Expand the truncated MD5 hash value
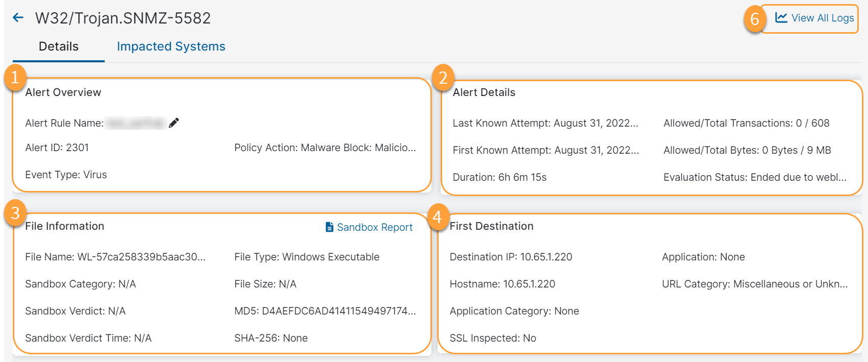Screen dimensions: 868x362 (413, 310)
